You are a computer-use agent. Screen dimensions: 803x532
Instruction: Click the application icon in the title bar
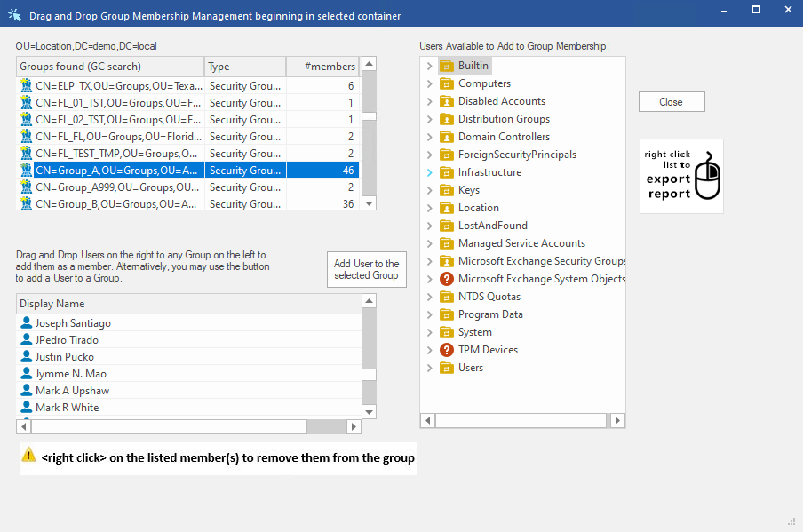pyautogui.click(x=14, y=15)
